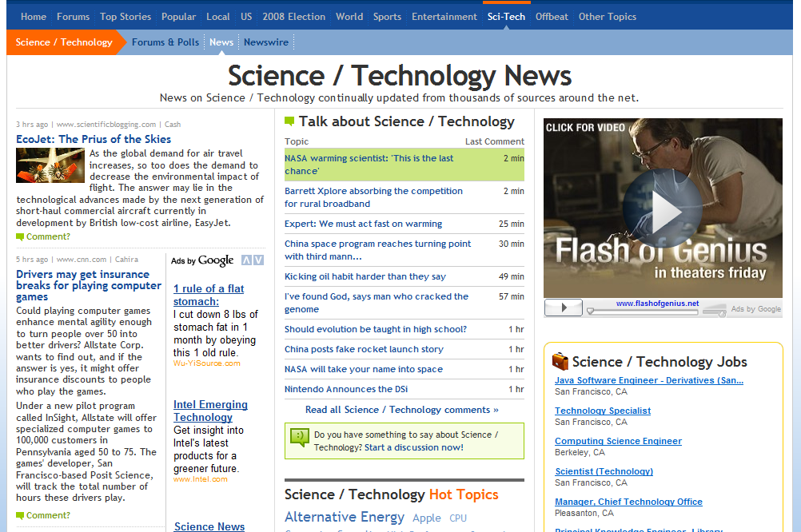Open '1 rule of a flat stomach' ad
This screenshot has width=801, height=532.
[x=209, y=295]
